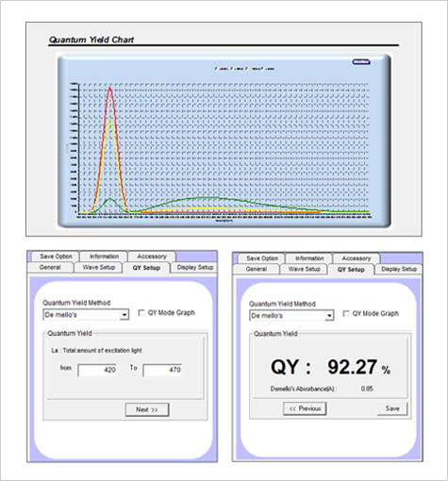Open De mello's method dropdown in right panel
The height and width of the screenshot is (481, 448).
pos(329,316)
